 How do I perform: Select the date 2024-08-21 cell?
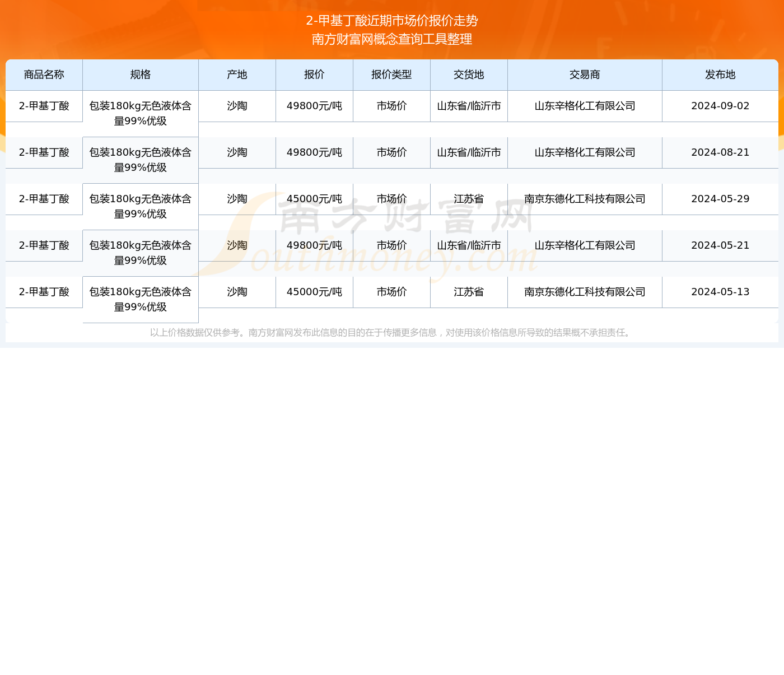pos(720,152)
